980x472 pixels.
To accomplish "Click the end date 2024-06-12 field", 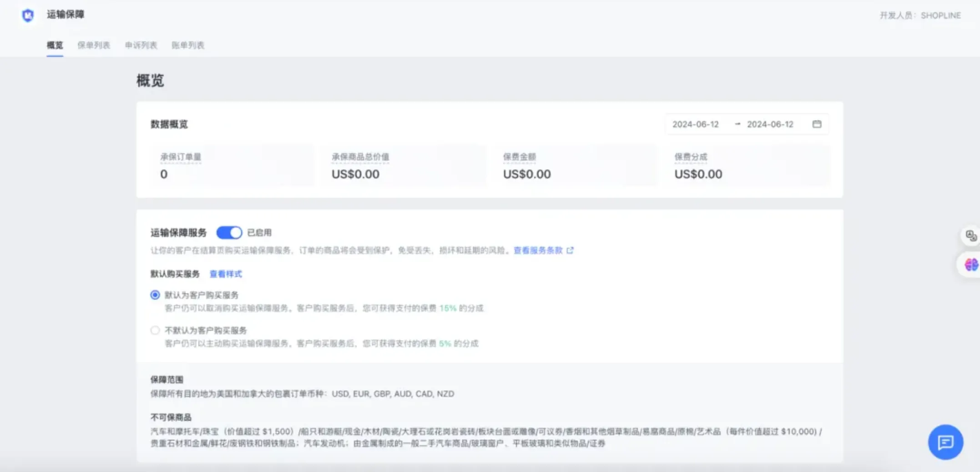I will point(770,124).
